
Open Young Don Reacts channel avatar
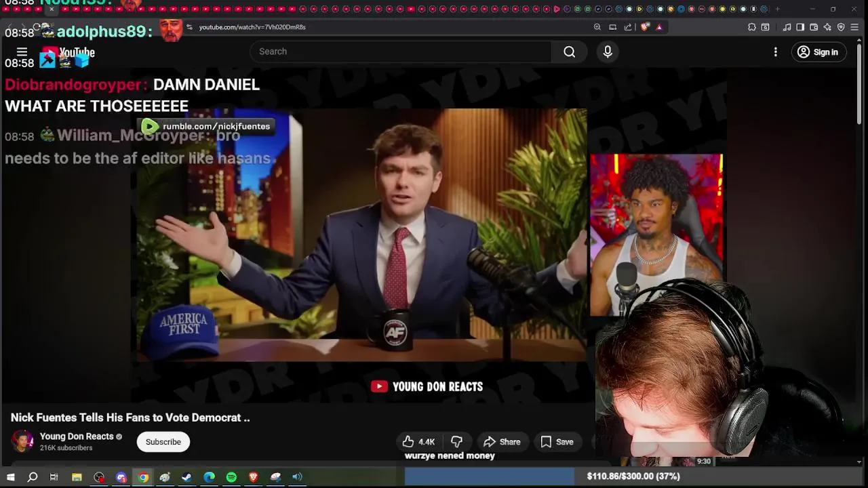[x=22, y=441]
